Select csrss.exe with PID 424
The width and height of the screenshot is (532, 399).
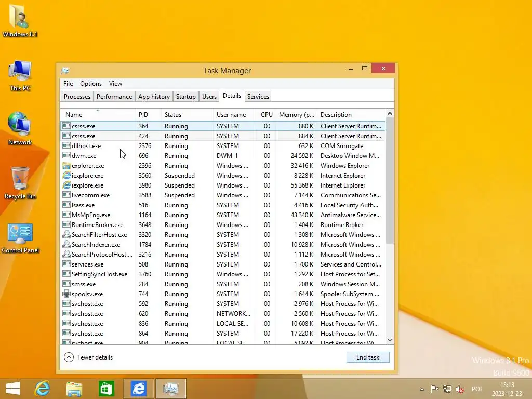point(223,136)
